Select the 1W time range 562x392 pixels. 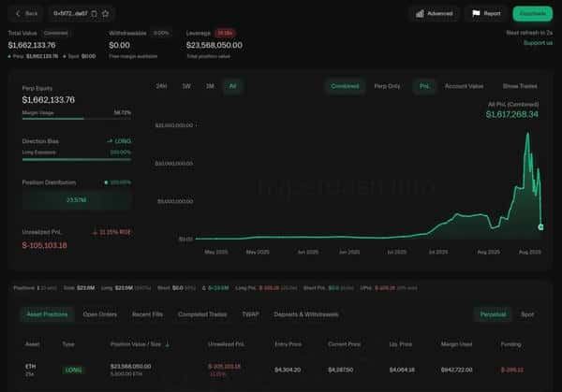pyautogui.click(x=186, y=86)
